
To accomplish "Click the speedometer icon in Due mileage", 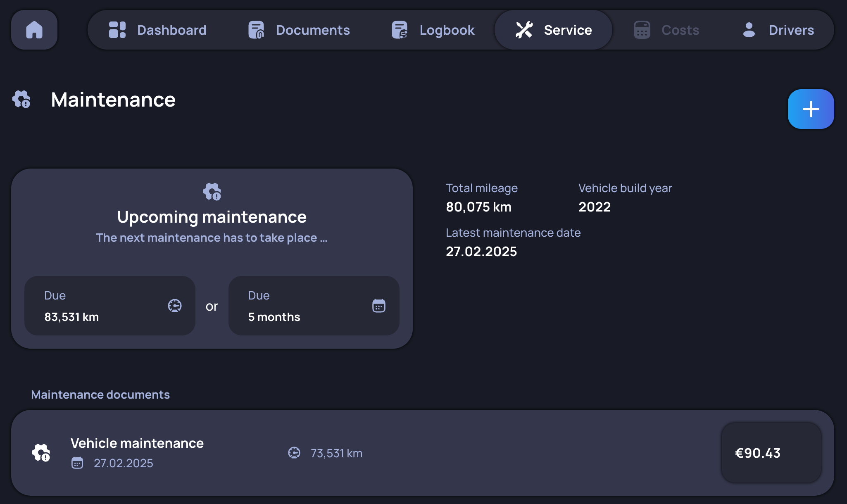I will pyautogui.click(x=175, y=306).
